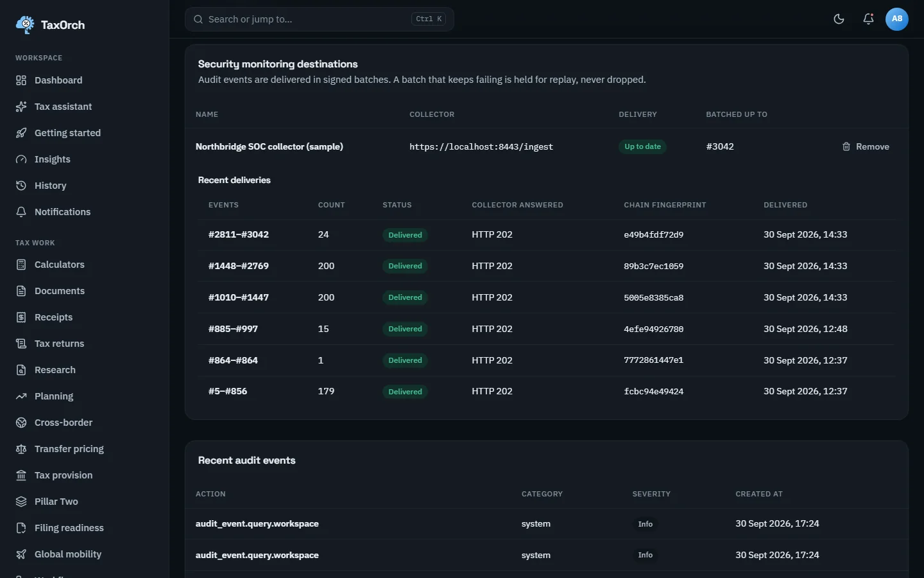Click the Security monitoring destinations heading
Screen dimensions: 924x578
click(x=278, y=64)
